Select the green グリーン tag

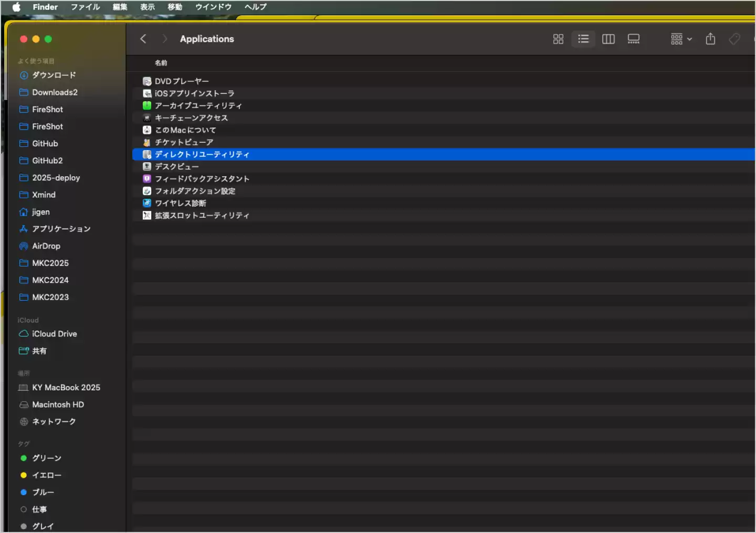click(x=47, y=458)
